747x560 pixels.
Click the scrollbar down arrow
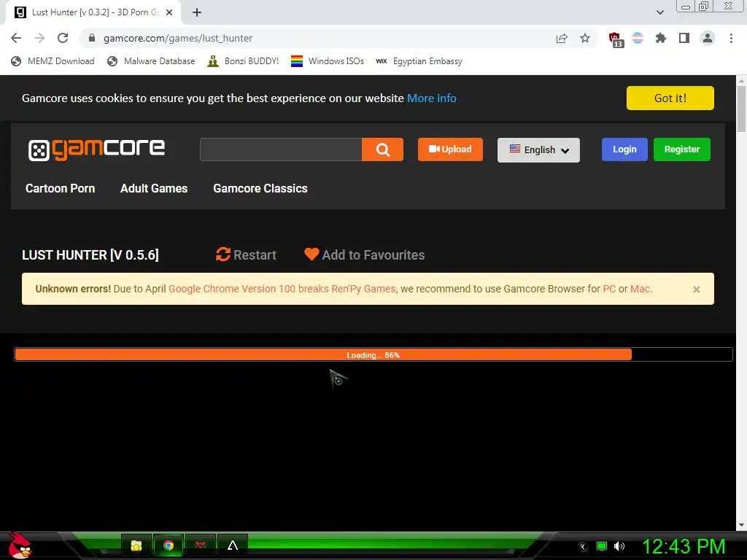click(741, 525)
